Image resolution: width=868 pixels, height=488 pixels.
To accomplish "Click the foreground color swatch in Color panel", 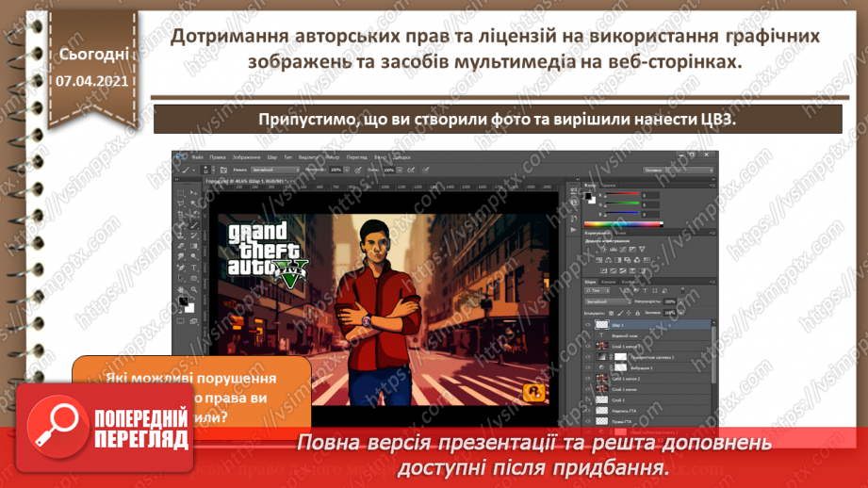I will 588,195.
